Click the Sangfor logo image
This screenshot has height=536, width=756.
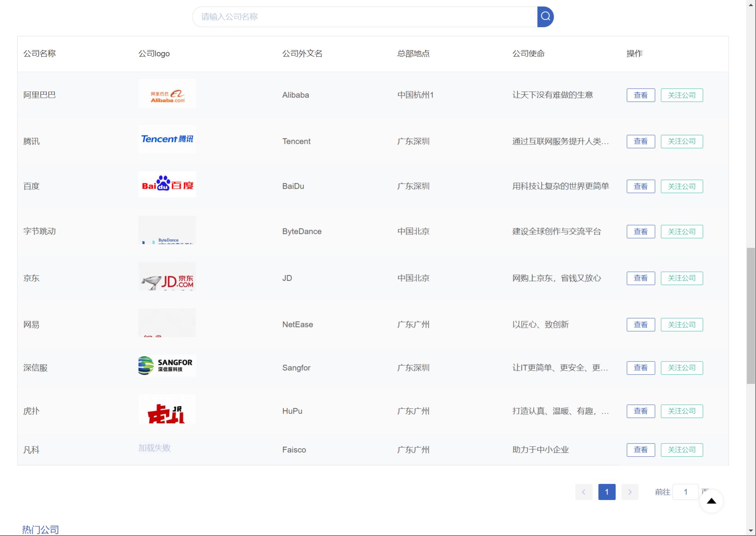167,366
